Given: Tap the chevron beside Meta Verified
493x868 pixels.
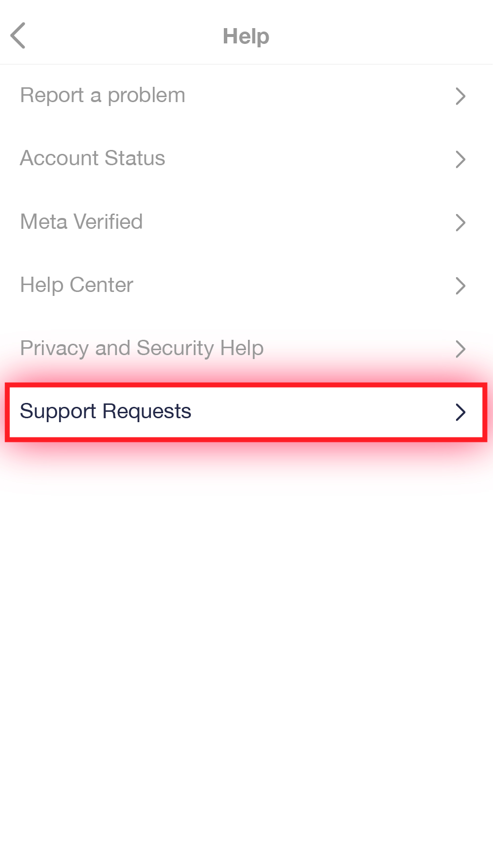Looking at the screenshot, I should click(x=460, y=222).
